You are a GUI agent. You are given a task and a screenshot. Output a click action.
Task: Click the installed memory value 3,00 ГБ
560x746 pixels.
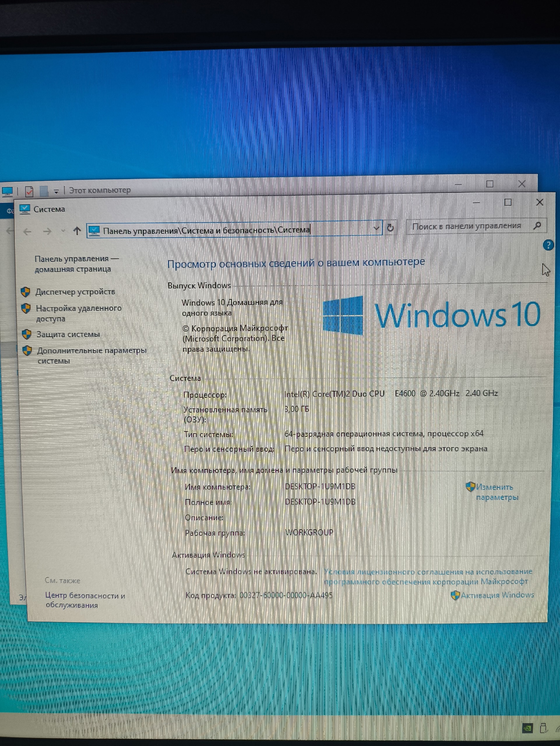(x=297, y=409)
